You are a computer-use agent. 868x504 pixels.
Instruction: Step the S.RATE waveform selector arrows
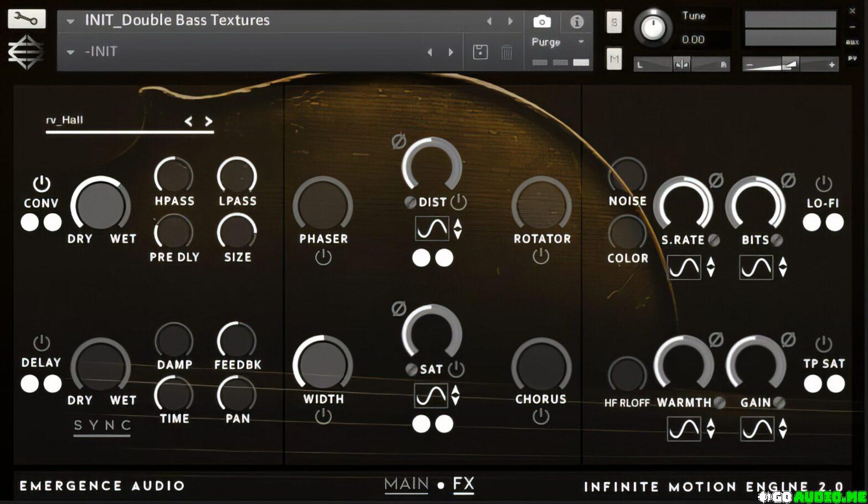[711, 268]
